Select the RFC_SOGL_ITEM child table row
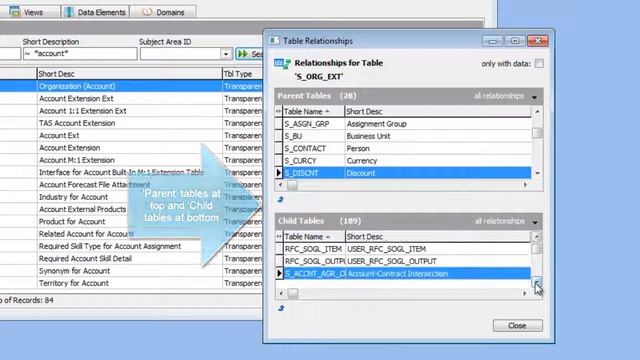Viewport: 640px width, 360px height. pyautogui.click(x=402, y=249)
